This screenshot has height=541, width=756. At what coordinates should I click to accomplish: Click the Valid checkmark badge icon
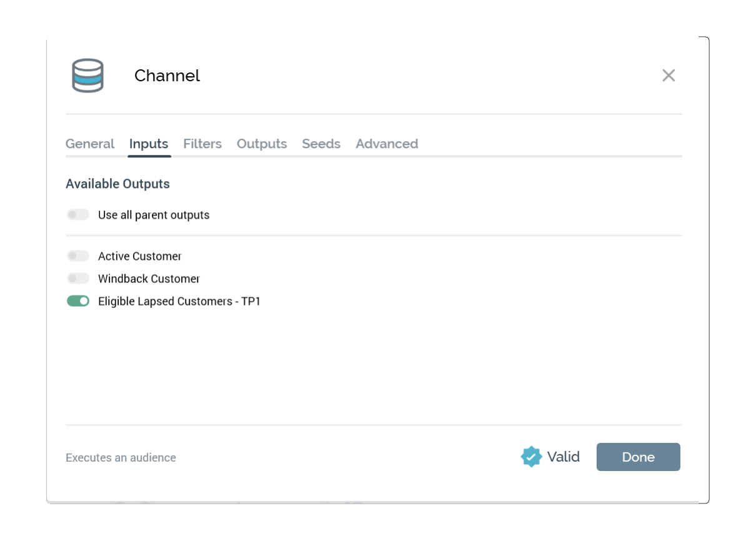coord(530,457)
